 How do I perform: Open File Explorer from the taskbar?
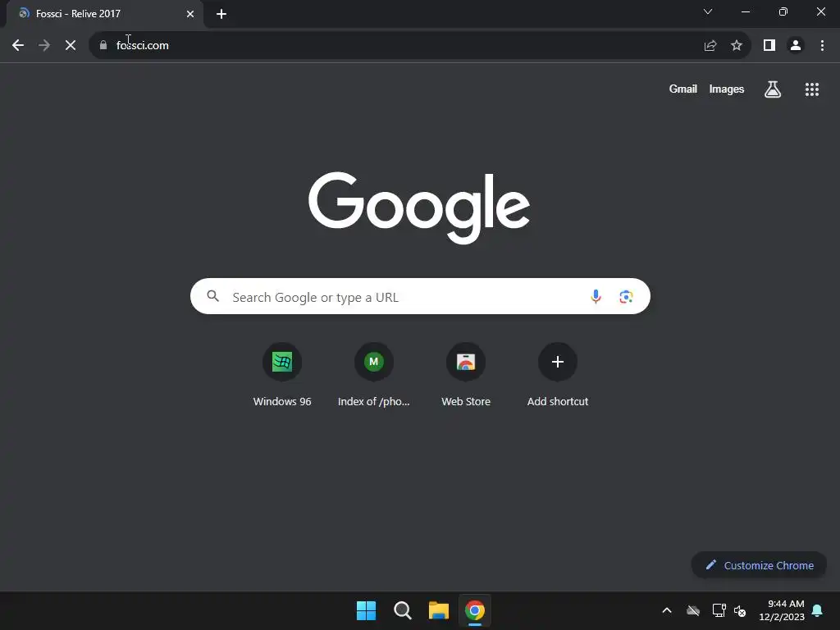(x=439, y=610)
